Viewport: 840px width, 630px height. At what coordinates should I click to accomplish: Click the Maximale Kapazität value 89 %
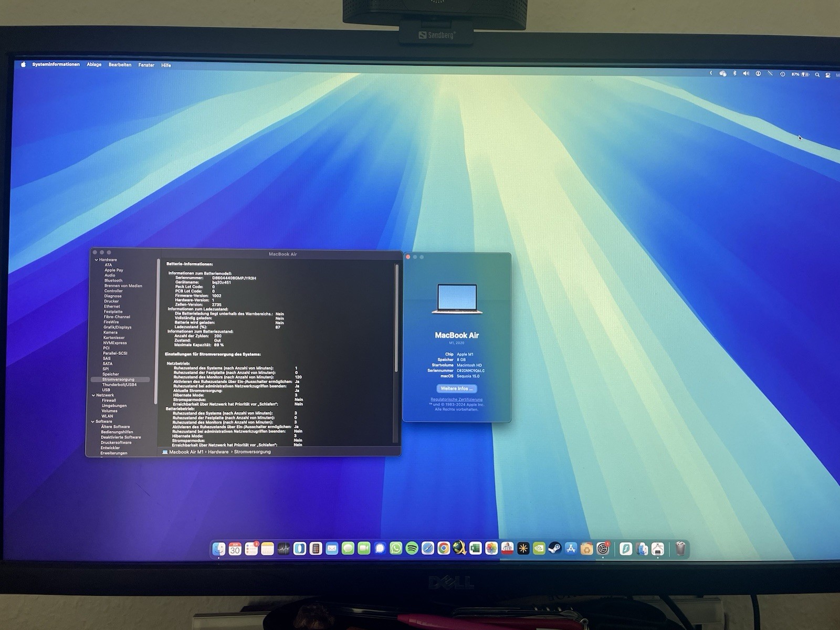point(219,345)
